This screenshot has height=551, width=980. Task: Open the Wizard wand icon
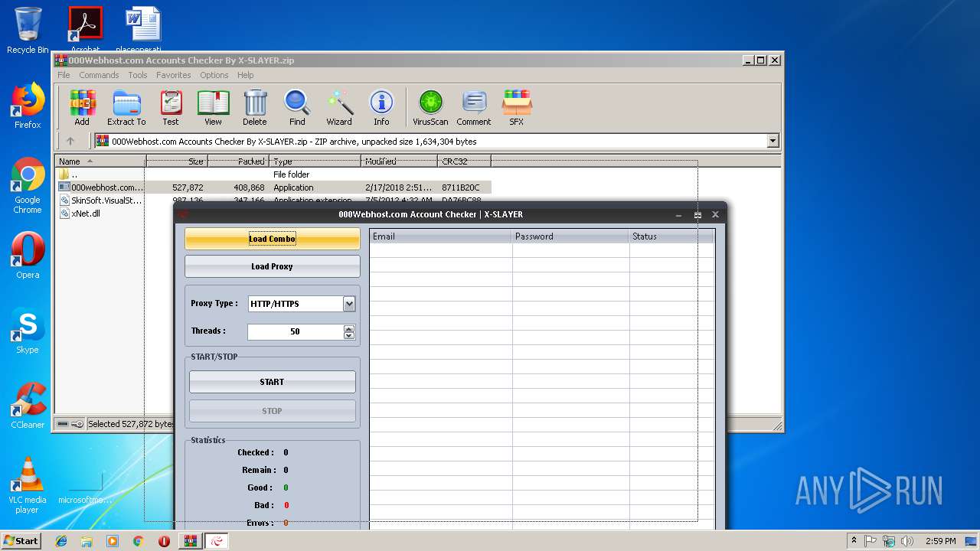coord(339,107)
